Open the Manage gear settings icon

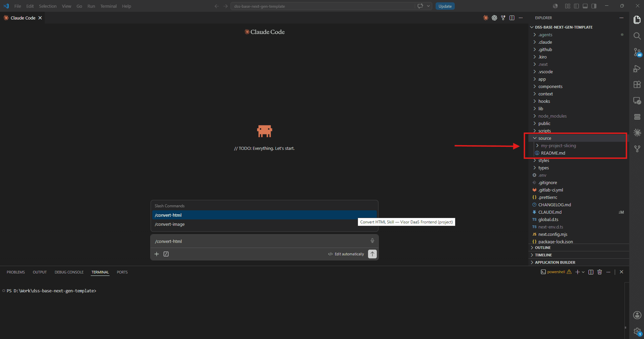637,331
